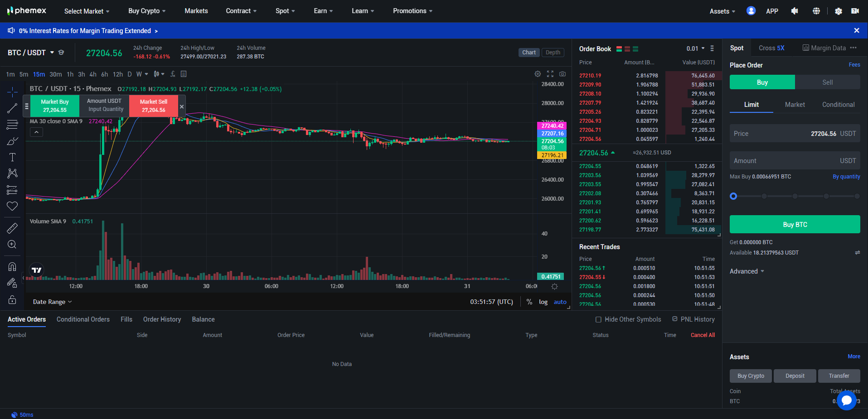This screenshot has height=419, width=868.
Task: Click the Price input field
Action: tap(795, 134)
